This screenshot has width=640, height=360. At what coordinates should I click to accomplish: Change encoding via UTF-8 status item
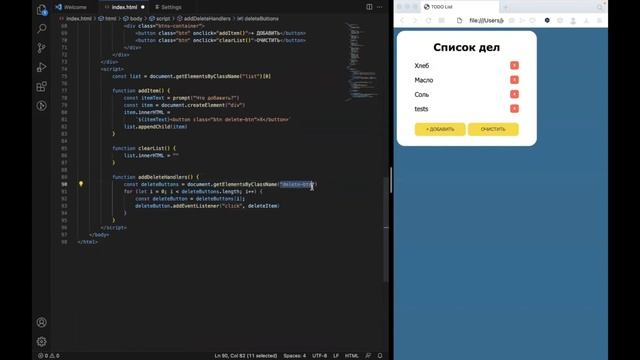(x=319, y=356)
